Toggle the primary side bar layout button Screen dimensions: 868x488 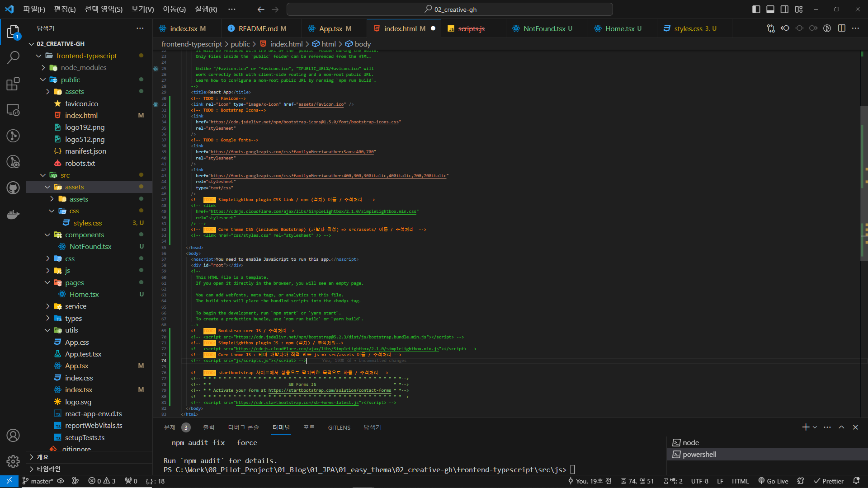756,9
